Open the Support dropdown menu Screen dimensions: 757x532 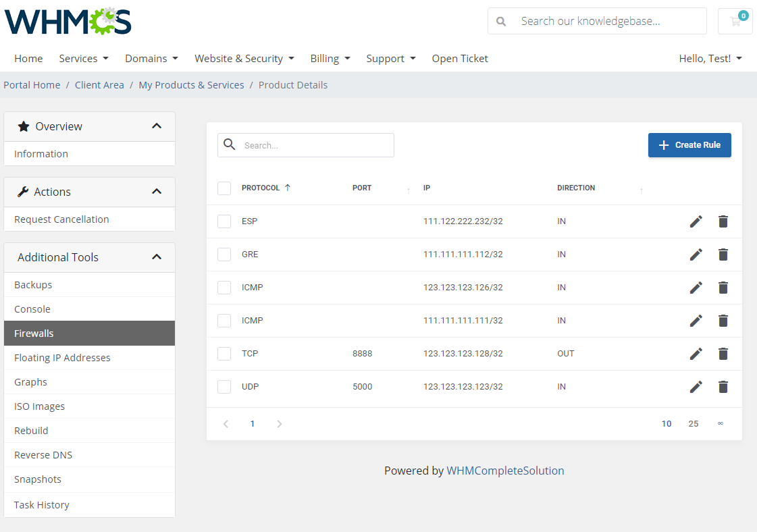point(391,59)
